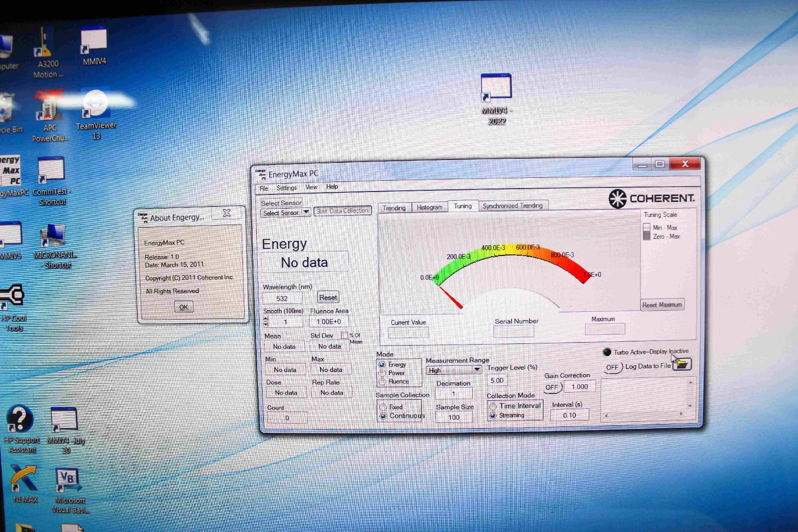Screen dimensions: 798x532
Task: Switch to the Tuning tab
Action: [x=463, y=206]
